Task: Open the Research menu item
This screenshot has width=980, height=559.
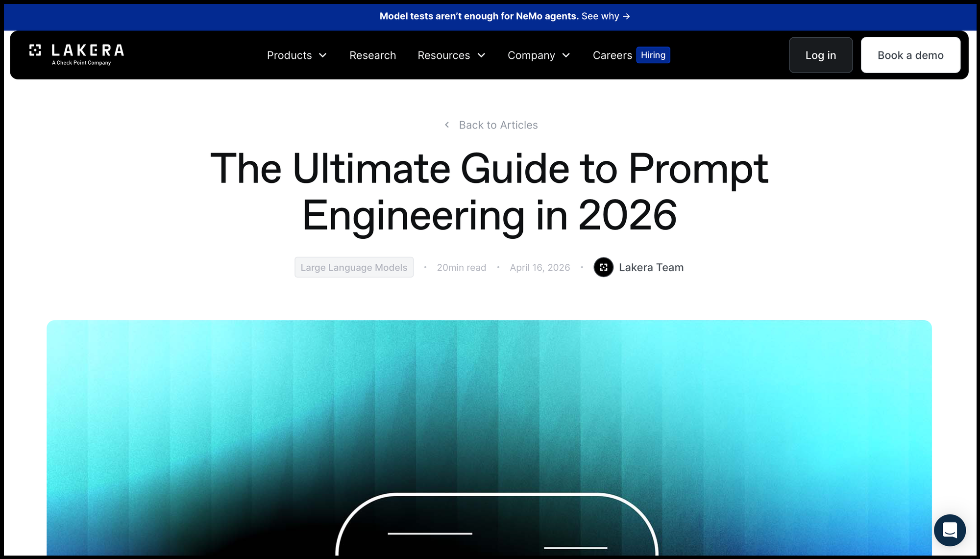Action: pos(372,55)
